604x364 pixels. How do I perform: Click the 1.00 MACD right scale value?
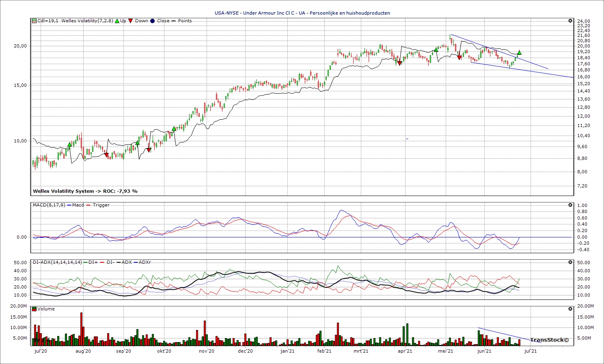[x=582, y=205]
